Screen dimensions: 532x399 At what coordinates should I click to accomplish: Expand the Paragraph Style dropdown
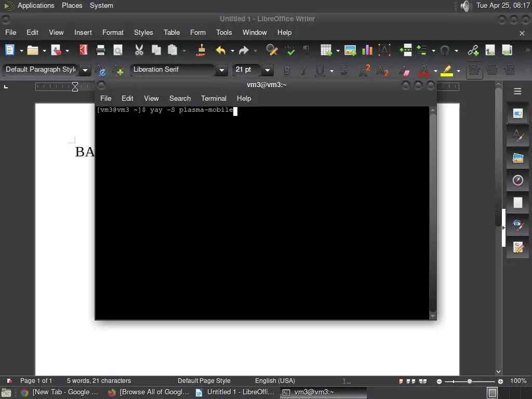(85, 70)
